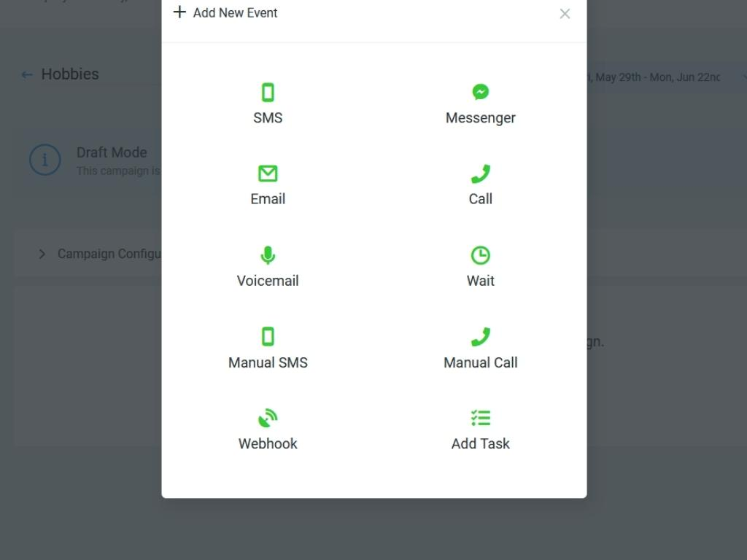Click the Voicemail label text
Viewport: 747px width, 560px height.
click(x=268, y=281)
